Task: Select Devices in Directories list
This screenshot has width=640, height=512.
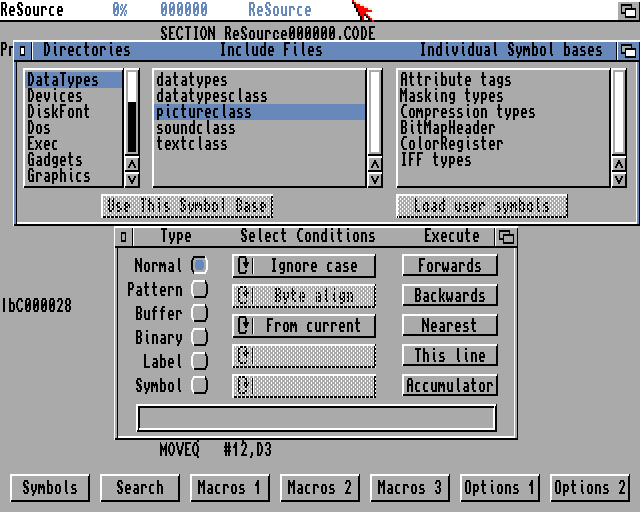Action: point(74,96)
